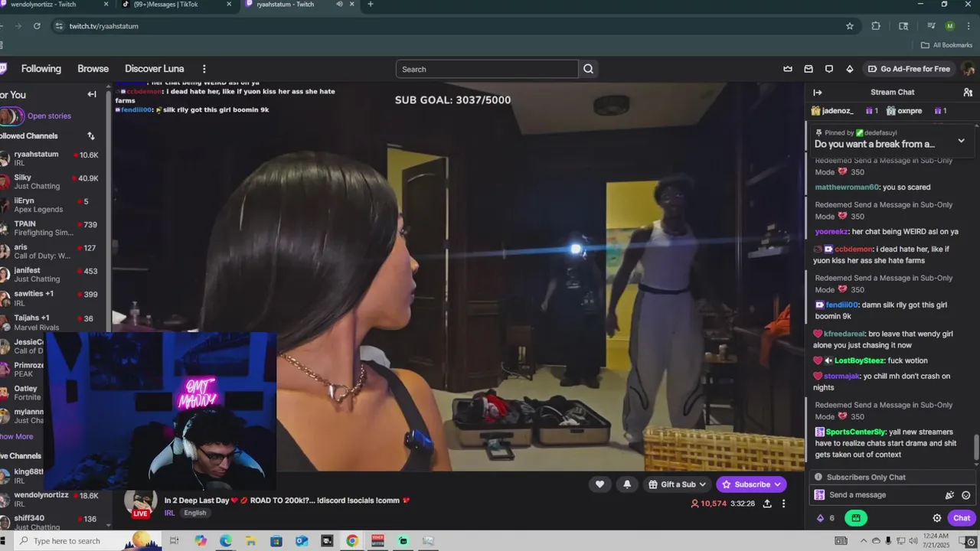The height and width of the screenshot is (551, 980).
Task: Open the emote picker in chat input
Action: click(x=966, y=495)
